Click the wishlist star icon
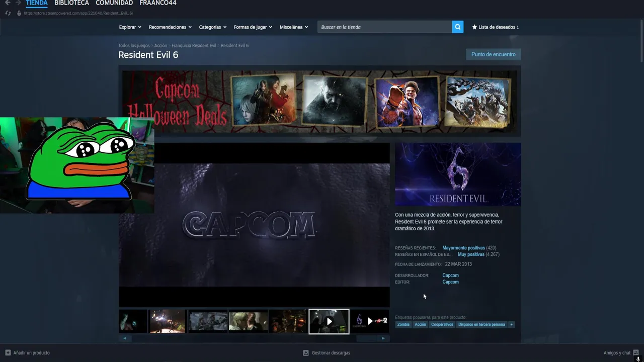 (x=474, y=27)
